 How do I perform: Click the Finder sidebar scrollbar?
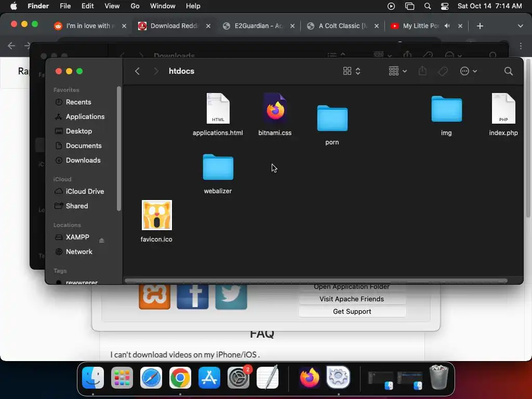[x=119, y=149]
